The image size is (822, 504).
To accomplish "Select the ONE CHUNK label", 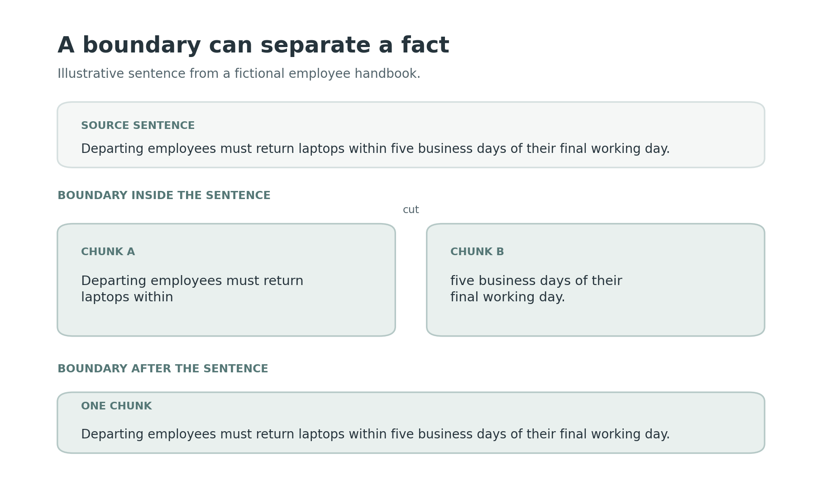I will [116, 406].
